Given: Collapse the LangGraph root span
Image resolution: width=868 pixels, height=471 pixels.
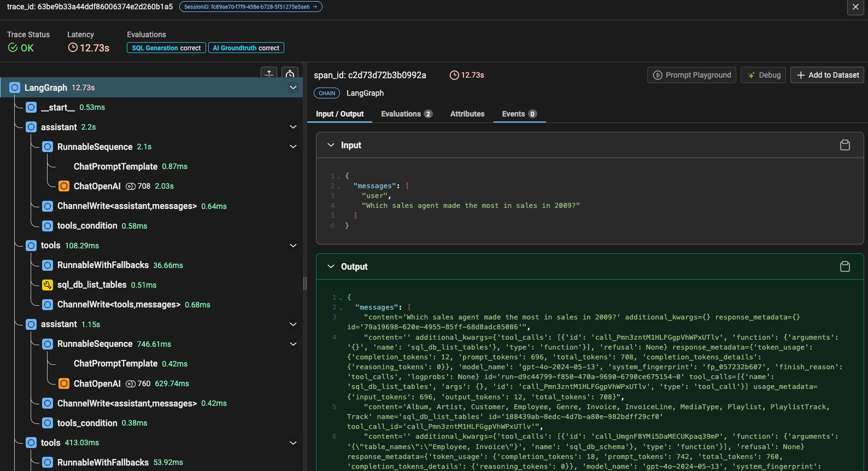Looking at the screenshot, I should (293, 88).
